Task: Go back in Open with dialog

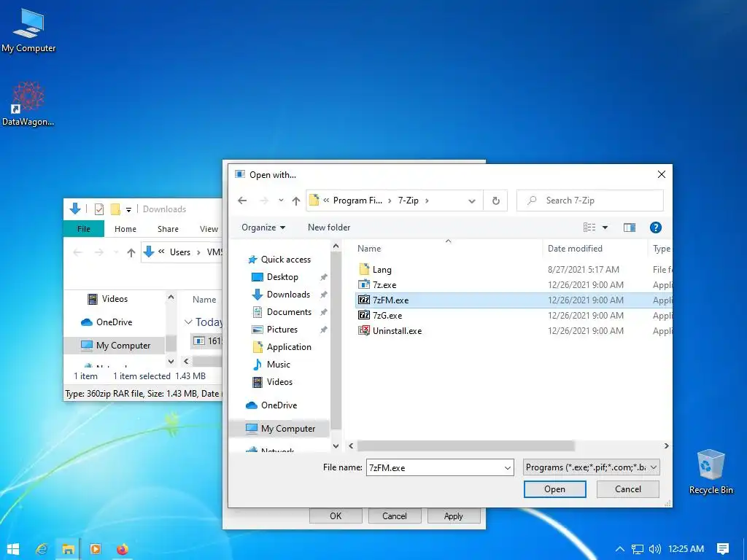Action: tap(242, 201)
